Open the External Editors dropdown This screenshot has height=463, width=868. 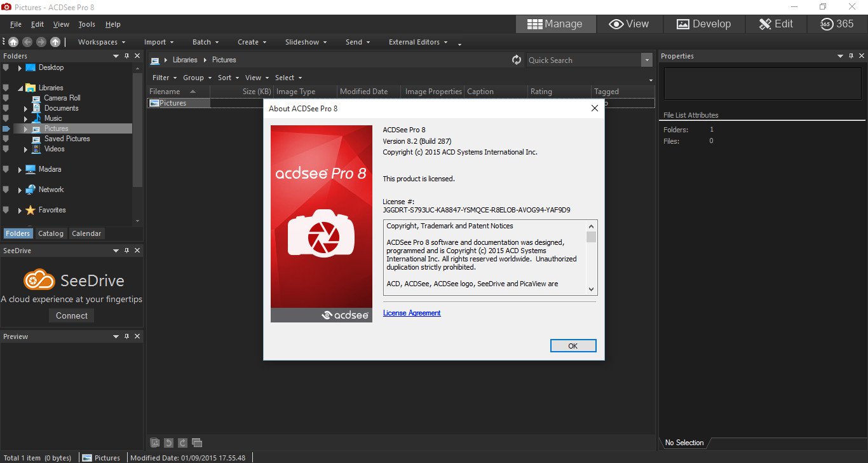click(418, 42)
